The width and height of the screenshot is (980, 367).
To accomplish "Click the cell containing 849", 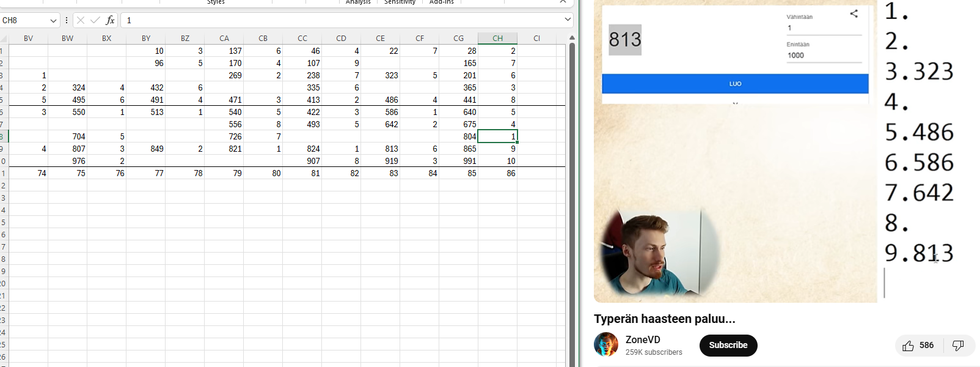I will pyautogui.click(x=145, y=149).
